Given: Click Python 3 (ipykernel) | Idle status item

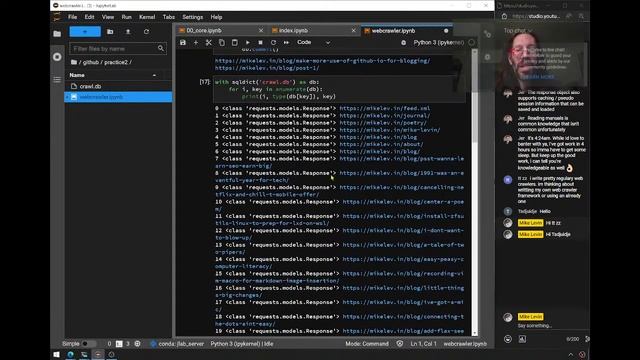Looking at the screenshot, I should [x=242, y=344].
